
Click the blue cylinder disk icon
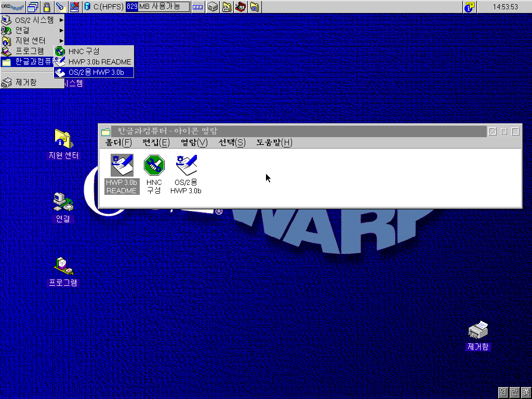(87, 6)
